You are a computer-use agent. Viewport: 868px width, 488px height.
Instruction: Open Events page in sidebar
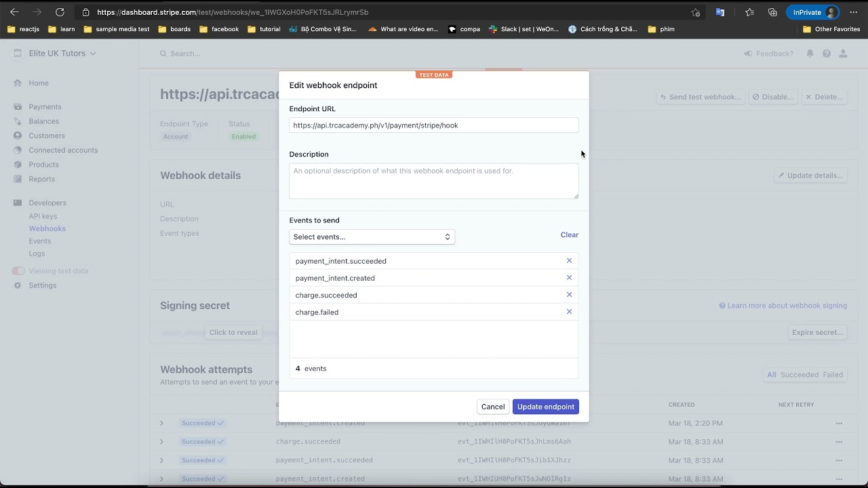(40, 241)
